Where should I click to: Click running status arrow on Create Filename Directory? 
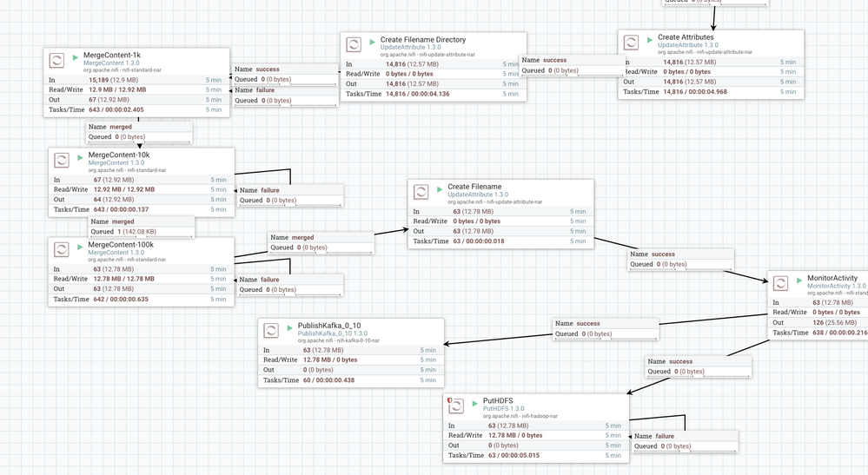(372, 42)
